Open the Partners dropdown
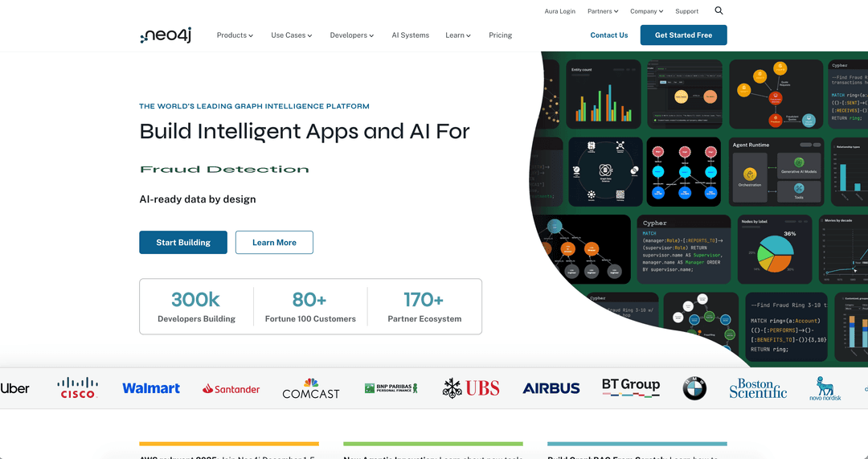The height and width of the screenshot is (459, 868). [x=603, y=11]
